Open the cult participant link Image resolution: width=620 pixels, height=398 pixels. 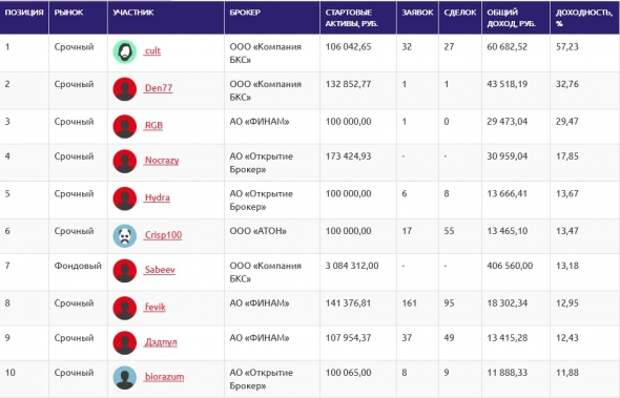(x=153, y=51)
